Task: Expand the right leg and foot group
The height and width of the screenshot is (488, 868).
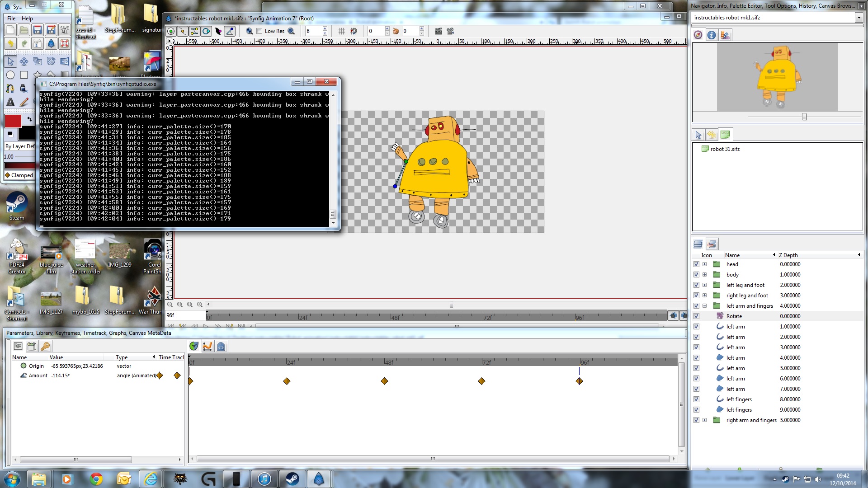Action: (704, 296)
